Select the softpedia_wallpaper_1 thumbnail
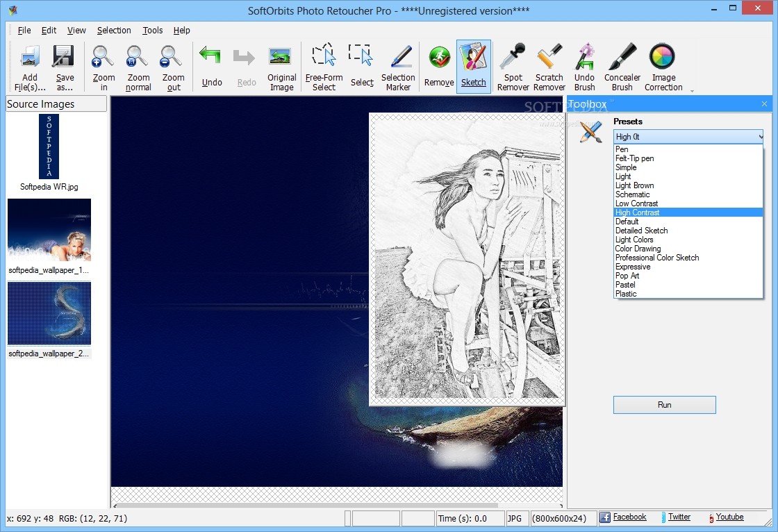 49,230
